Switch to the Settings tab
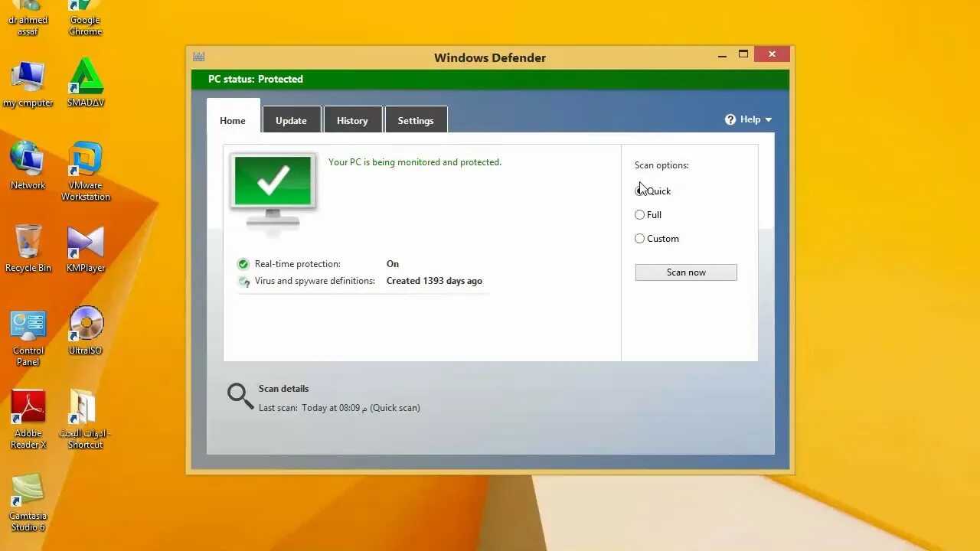Image resolution: width=980 pixels, height=551 pixels. pyautogui.click(x=416, y=120)
